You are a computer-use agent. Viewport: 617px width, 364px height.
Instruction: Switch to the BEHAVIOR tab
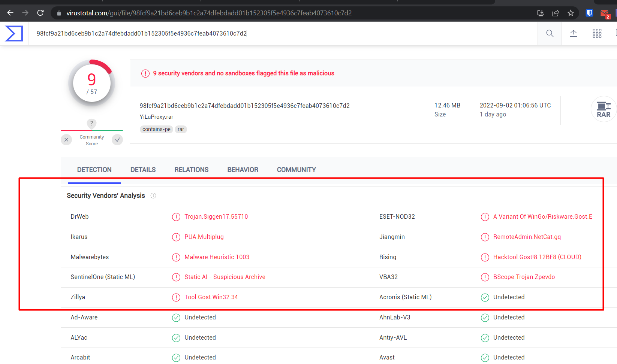coord(243,170)
